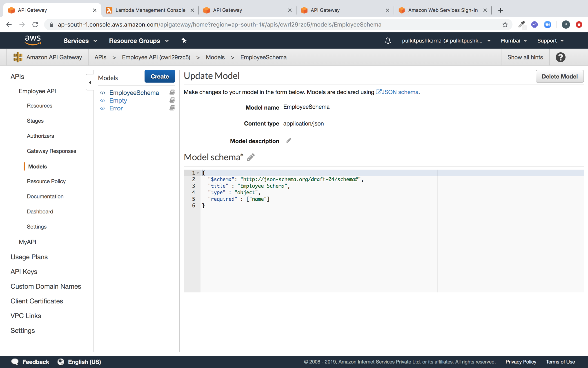Bookmark this page using the star icon
The width and height of the screenshot is (588, 368).
[x=505, y=25]
